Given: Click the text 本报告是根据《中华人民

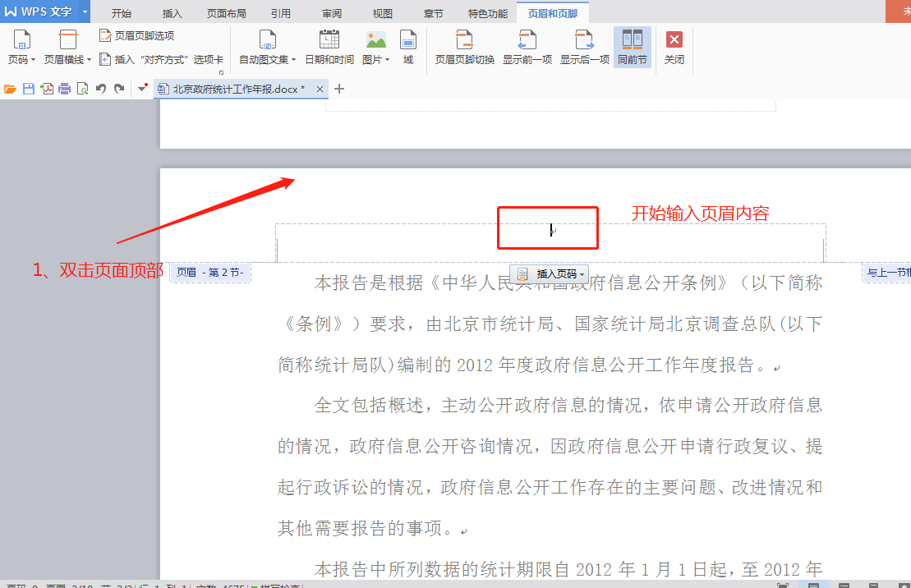Looking at the screenshot, I should [414, 283].
